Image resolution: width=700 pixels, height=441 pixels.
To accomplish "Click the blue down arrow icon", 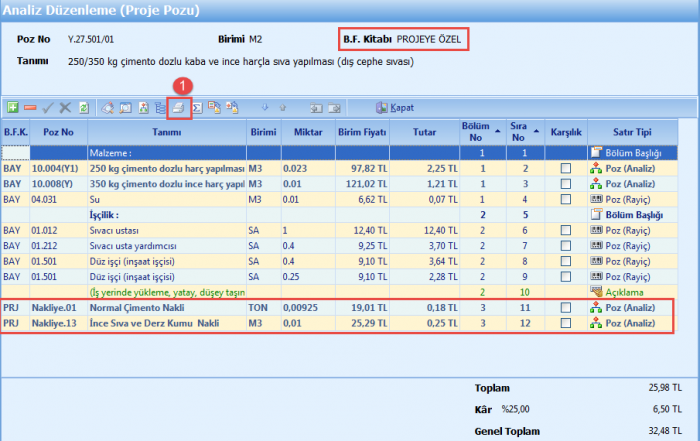I will point(265,107).
